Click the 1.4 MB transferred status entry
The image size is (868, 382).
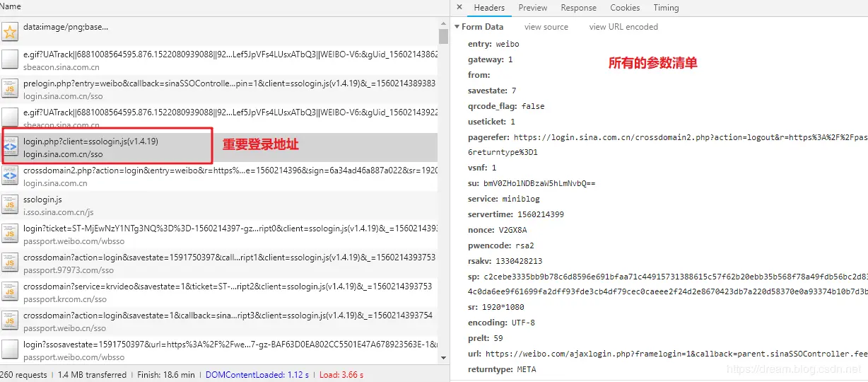point(92,374)
